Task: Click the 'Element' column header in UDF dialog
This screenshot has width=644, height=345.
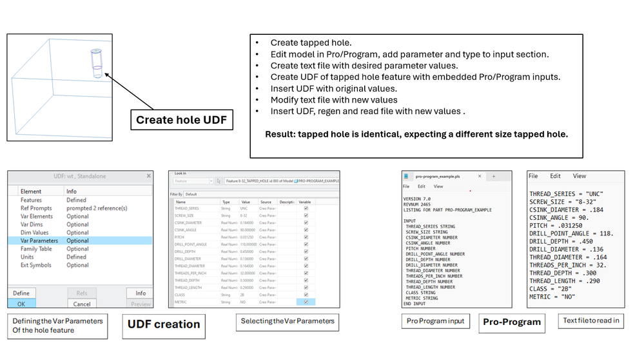Action: tap(31, 192)
